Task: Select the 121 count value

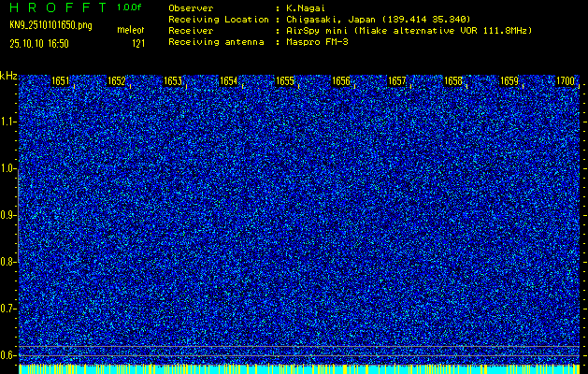Action: click(137, 43)
